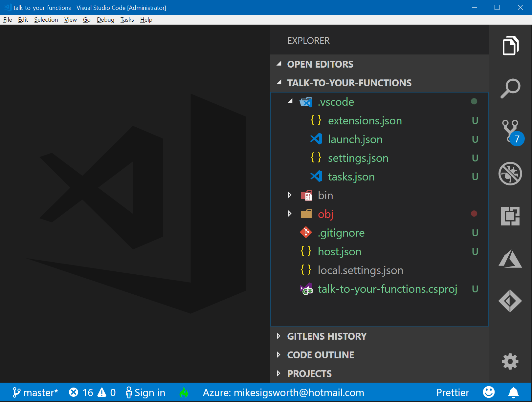The height and width of the screenshot is (402, 532).
Task: Click VS Code icon next to tasks.json
Action: (316, 176)
